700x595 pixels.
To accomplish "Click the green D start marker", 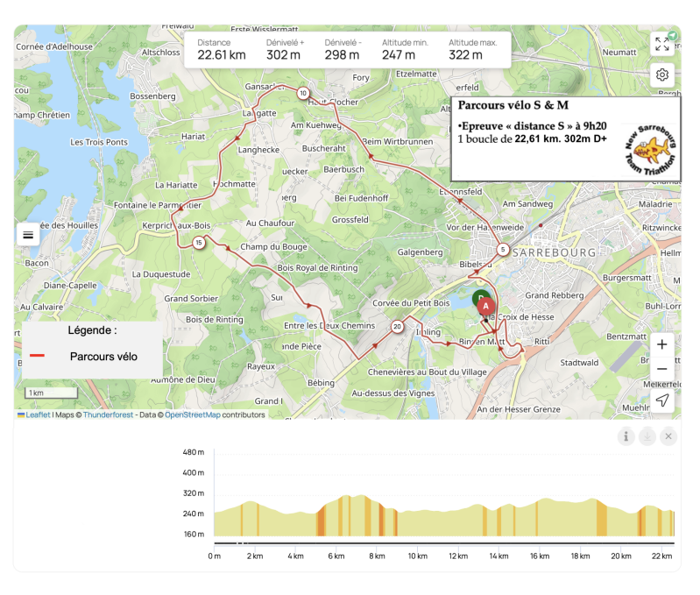I will [x=479, y=296].
